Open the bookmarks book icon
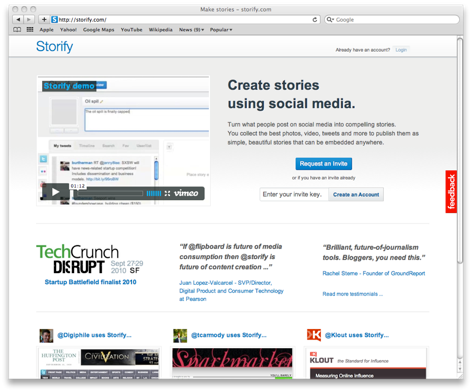 point(17,30)
